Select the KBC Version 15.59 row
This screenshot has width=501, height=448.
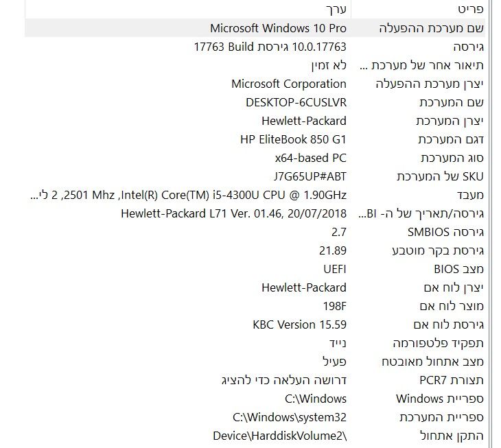299,325
